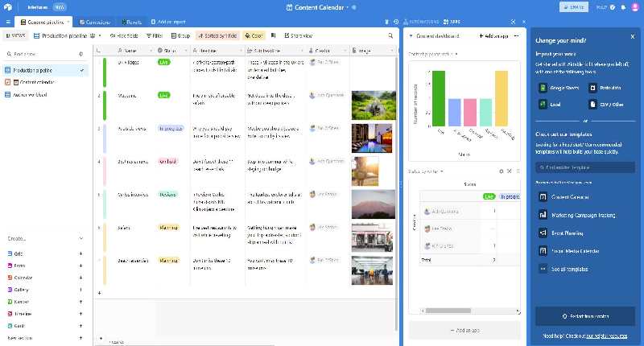
Task: Open view settings gear beside Find a view
Action: point(81,54)
